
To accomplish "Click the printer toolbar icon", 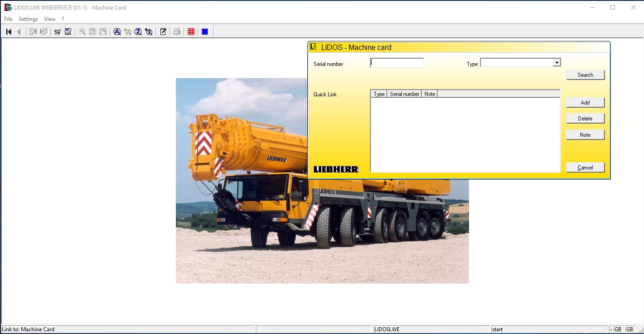I will click(x=177, y=32).
